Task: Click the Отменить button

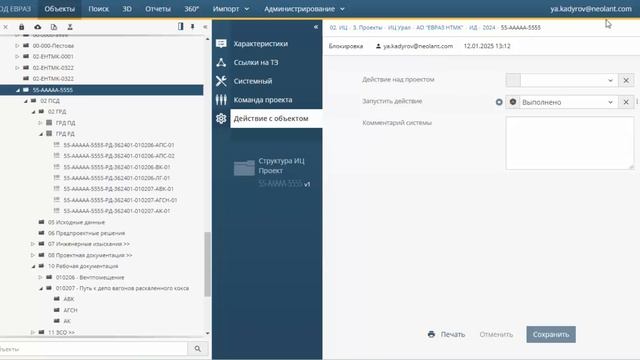Action: 496,334
